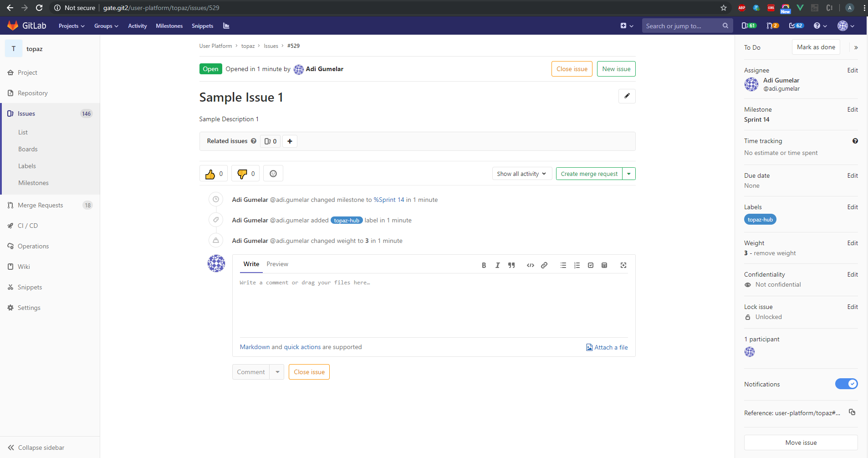Open the Show all activity dropdown
This screenshot has width=868, height=458.
click(x=521, y=174)
